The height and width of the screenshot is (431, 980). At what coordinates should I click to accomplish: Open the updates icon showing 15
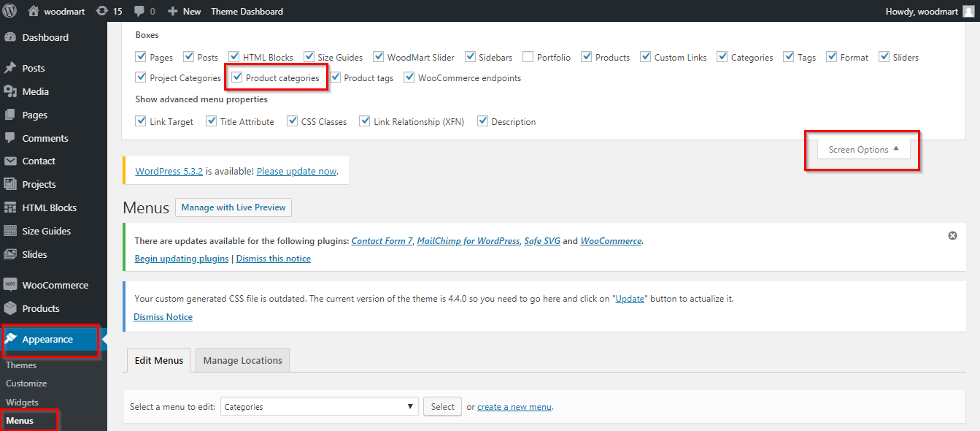pos(101,11)
